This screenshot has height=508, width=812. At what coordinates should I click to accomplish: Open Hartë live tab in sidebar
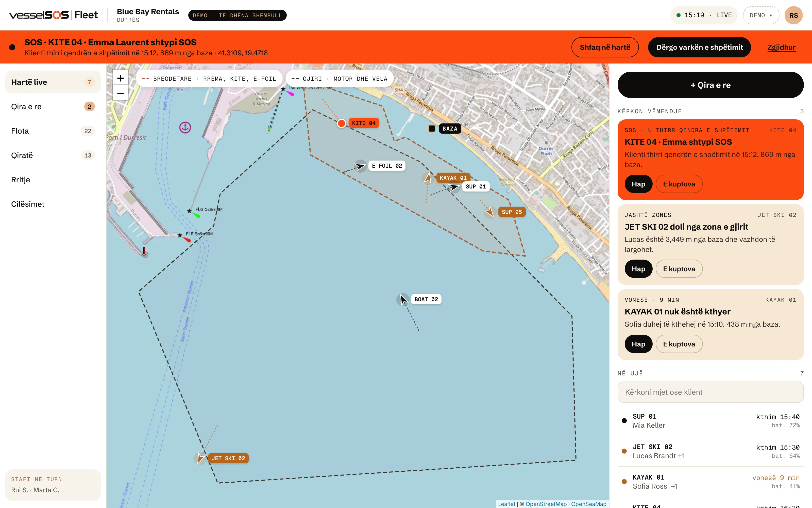53,82
